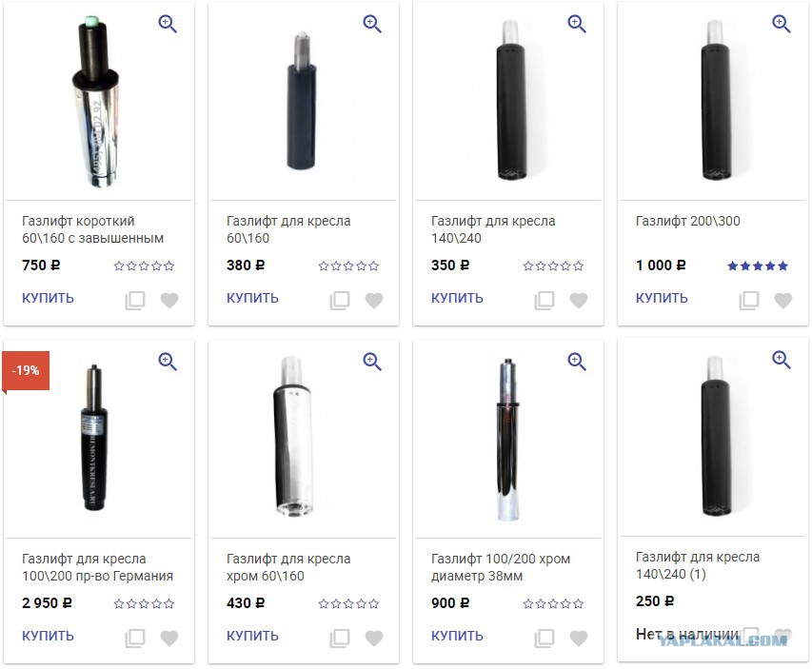Viewport: 812px width, 669px height.
Task: Compare the Germany-made 100\200 gas lift
Action: (135, 639)
